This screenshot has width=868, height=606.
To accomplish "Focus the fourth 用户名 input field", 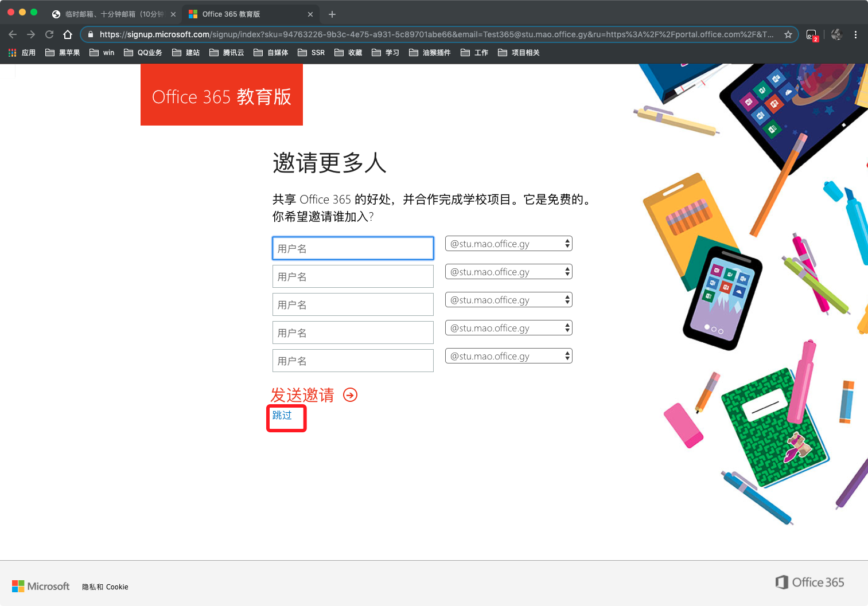I will tap(353, 333).
